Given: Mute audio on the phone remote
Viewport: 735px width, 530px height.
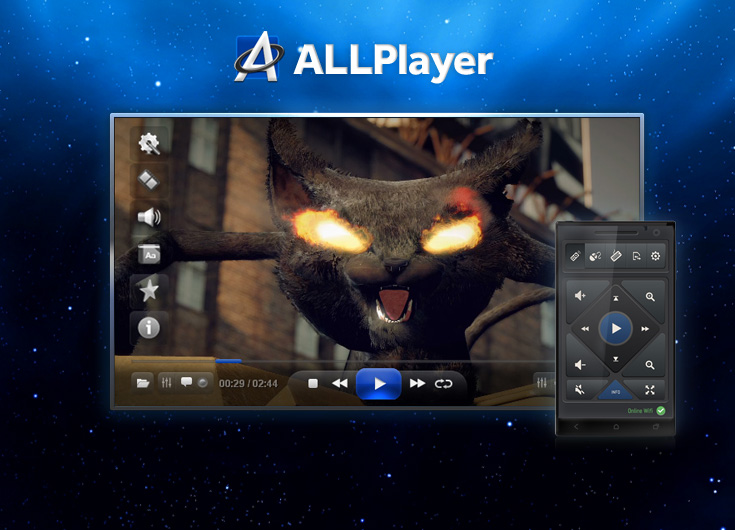Looking at the screenshot, I should (x=580, y=389).
